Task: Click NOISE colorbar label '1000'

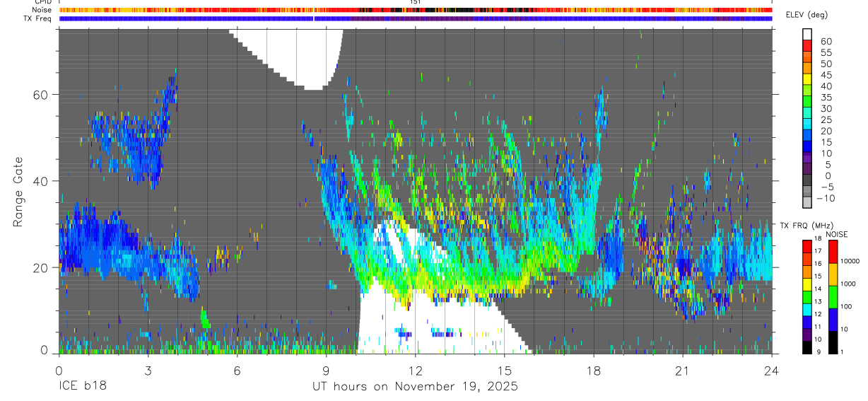Action: coord(848,284)
